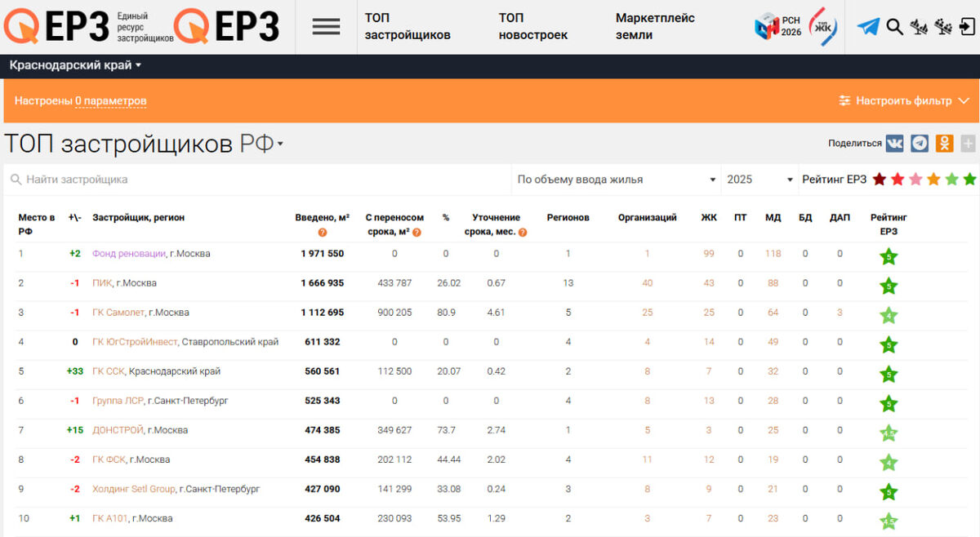This screenshot has height=537, width=980.
Task: Click the rating star for ГК ЮгСтройИнвест
Action: [x=889, y=345]
